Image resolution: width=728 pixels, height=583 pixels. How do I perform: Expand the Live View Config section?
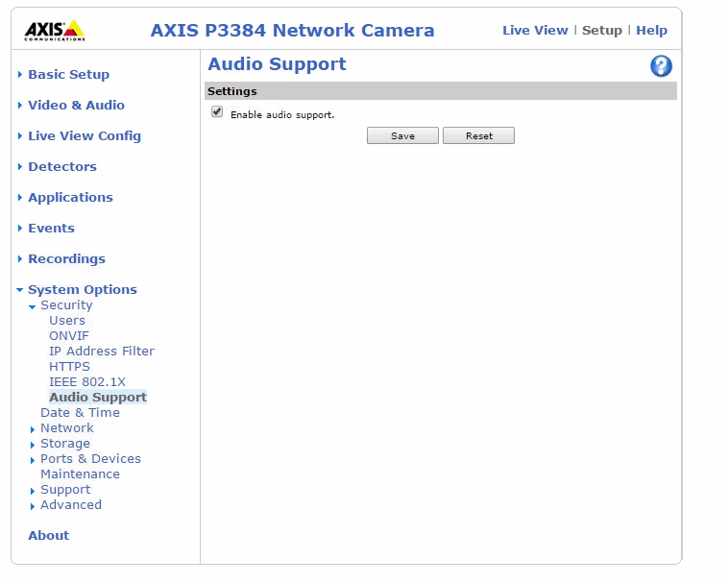[84, 135]
